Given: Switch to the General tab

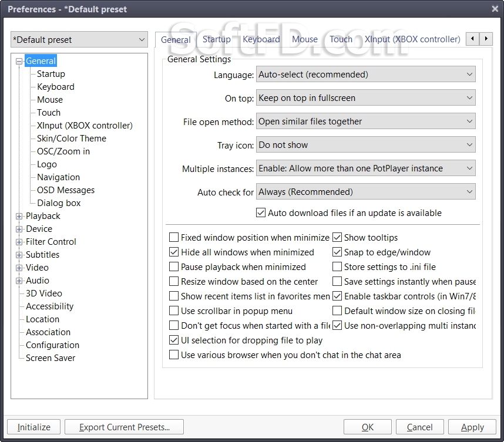Looking at the screenshot, I should click(176, 40).
